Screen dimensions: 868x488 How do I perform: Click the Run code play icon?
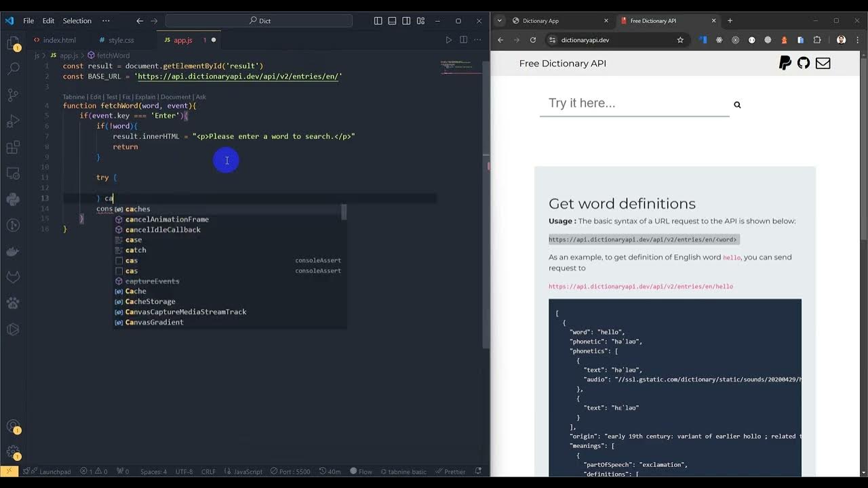448,40
